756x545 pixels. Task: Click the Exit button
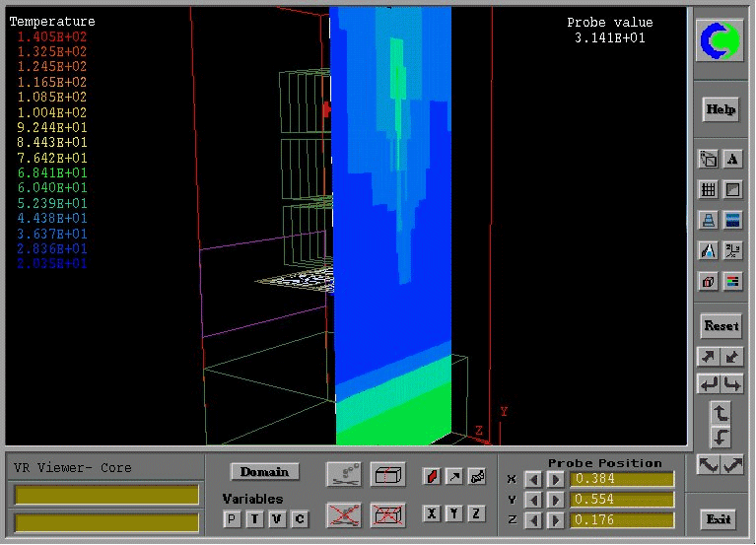(720, 519)
